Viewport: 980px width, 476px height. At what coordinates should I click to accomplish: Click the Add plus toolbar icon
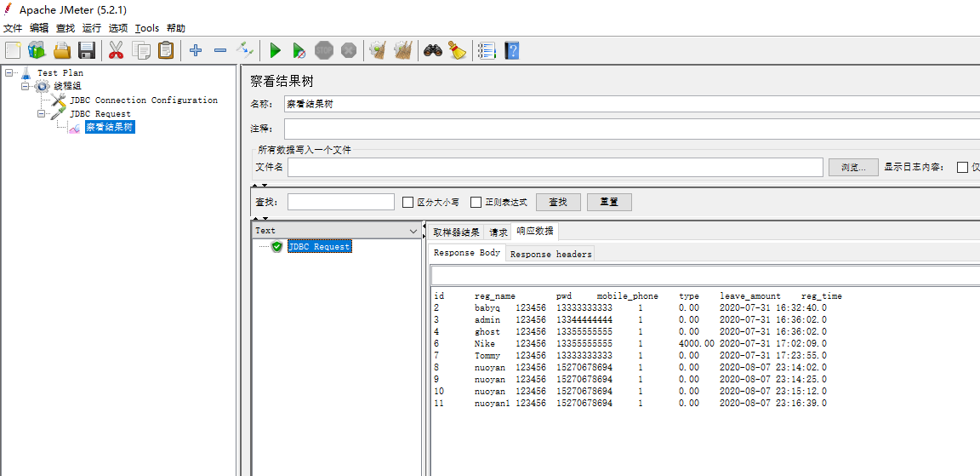click(x=196, y=50)
